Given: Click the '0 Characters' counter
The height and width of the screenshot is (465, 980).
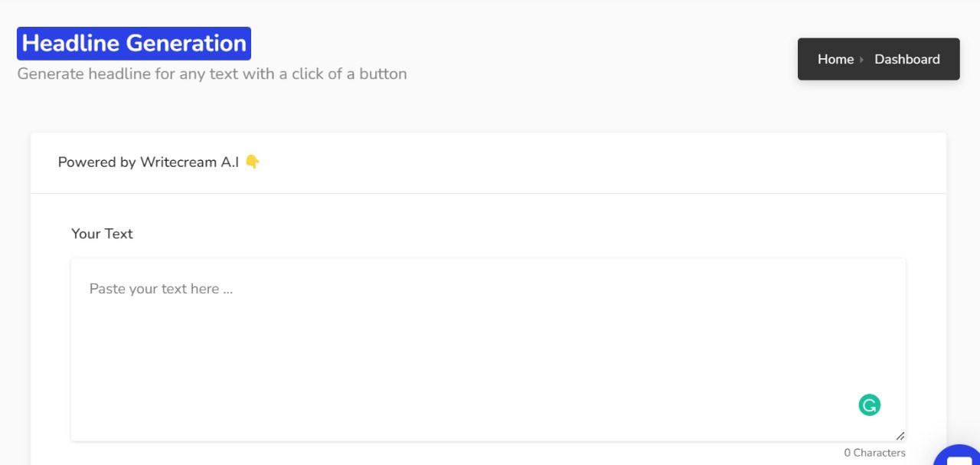Looking at the screenshot, I should pos(874,453).
